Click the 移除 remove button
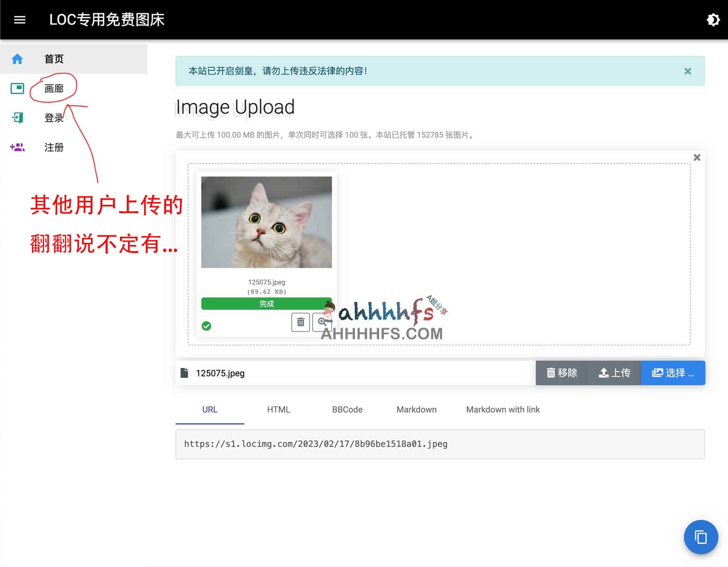728x567 pixels. tap(562, 373)
